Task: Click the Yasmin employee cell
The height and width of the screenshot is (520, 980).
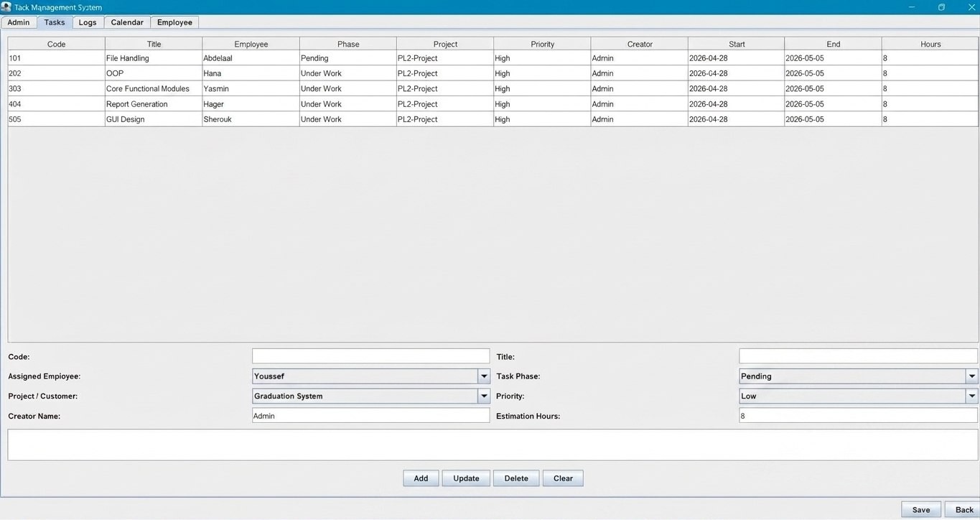Action: 251,89
